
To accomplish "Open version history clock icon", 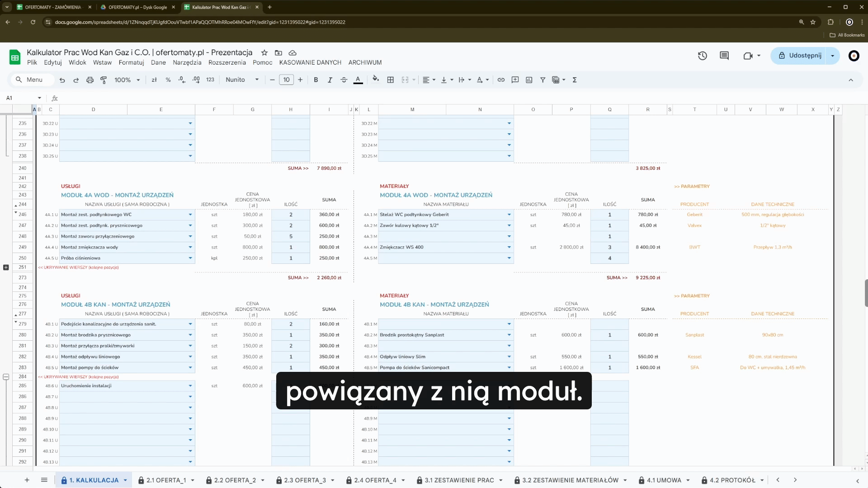I will point(702,56).
